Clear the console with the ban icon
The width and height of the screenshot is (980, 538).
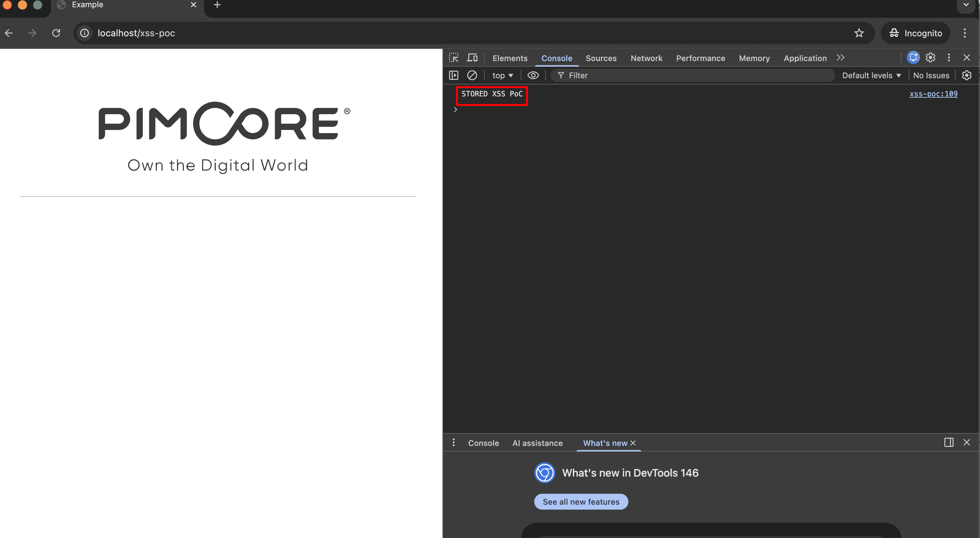pyautogui.click(x=472, y=75)
